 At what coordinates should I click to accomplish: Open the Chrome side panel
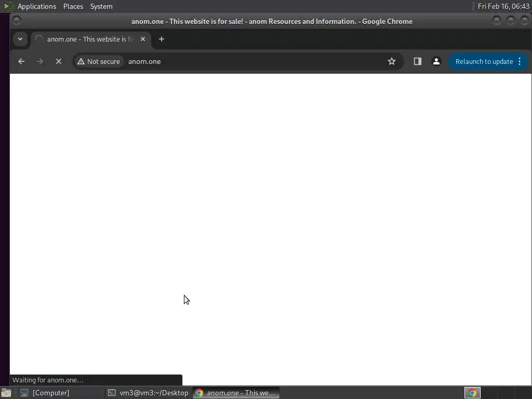click(x=417, y=61)
